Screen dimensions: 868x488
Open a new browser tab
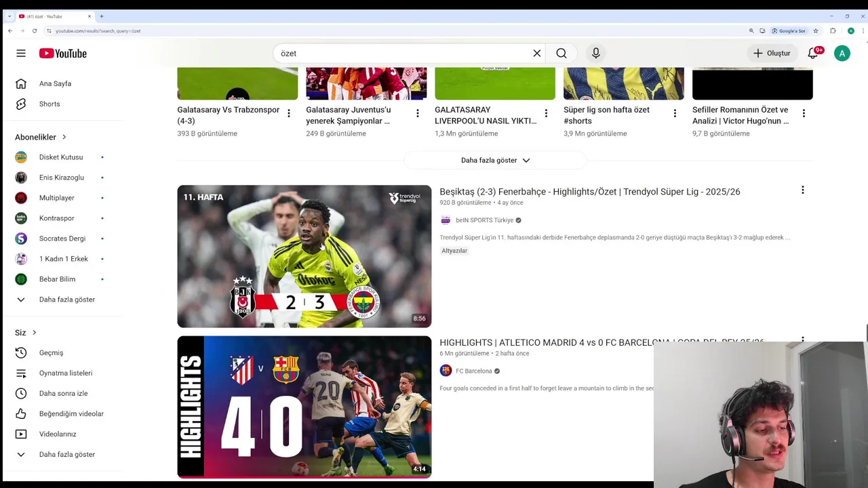(x=102, y=16)
